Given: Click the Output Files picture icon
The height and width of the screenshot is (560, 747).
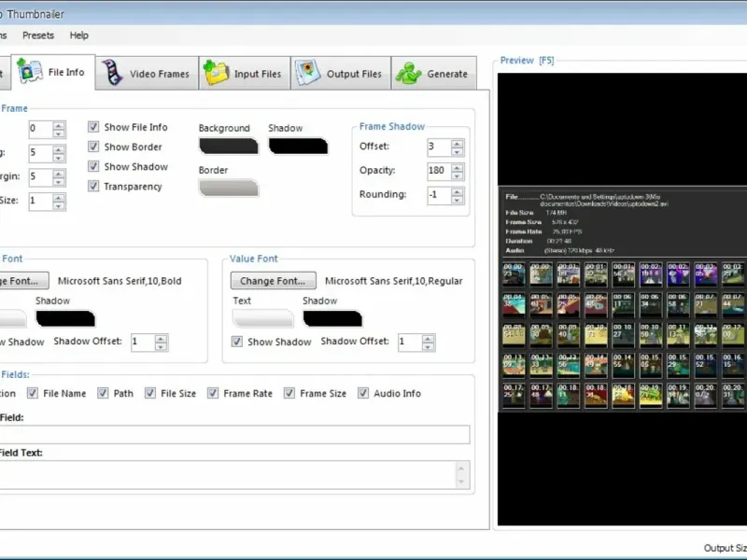Looking at the screenshot, I should tap(308, 73).
